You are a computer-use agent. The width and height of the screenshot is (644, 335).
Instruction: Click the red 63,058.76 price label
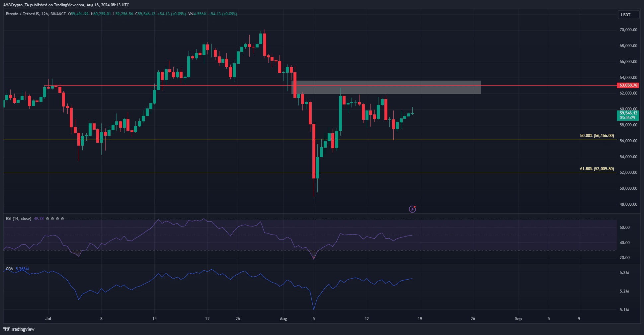click(628, 85)
